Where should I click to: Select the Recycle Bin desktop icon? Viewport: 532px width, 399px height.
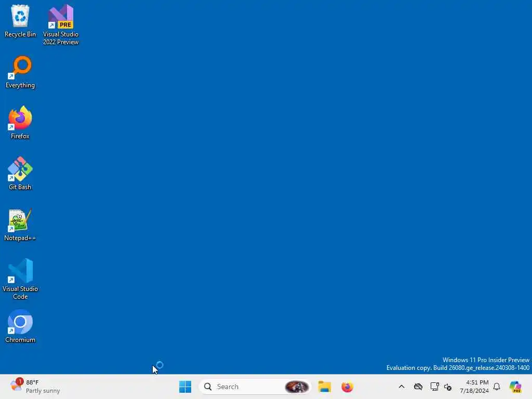tap(20, 21)
